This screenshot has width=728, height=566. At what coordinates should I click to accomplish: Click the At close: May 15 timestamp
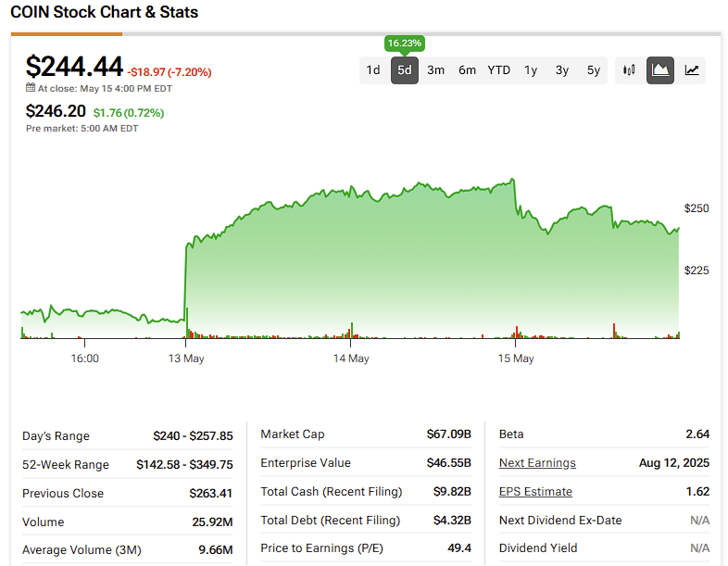coord(105,89)
